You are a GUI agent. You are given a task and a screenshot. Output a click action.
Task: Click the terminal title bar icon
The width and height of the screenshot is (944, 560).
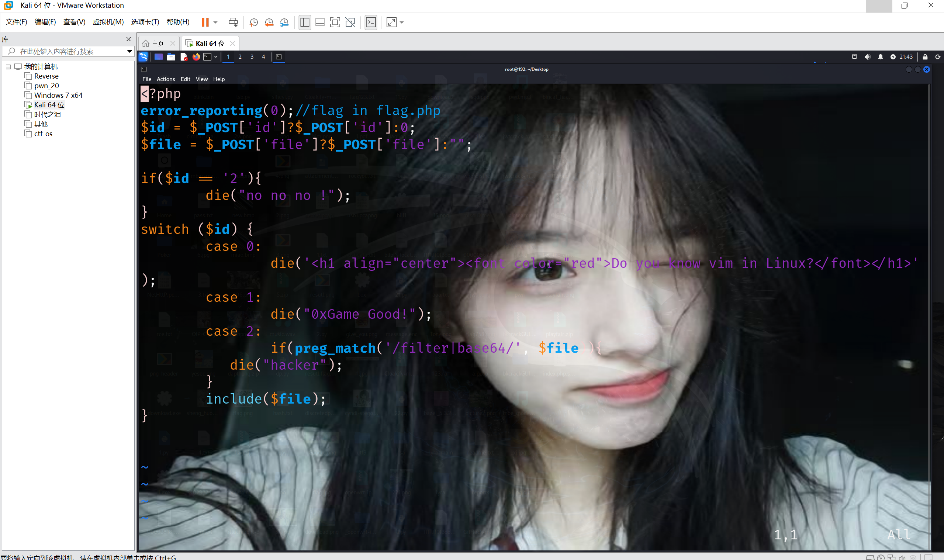tap(144, 69)
